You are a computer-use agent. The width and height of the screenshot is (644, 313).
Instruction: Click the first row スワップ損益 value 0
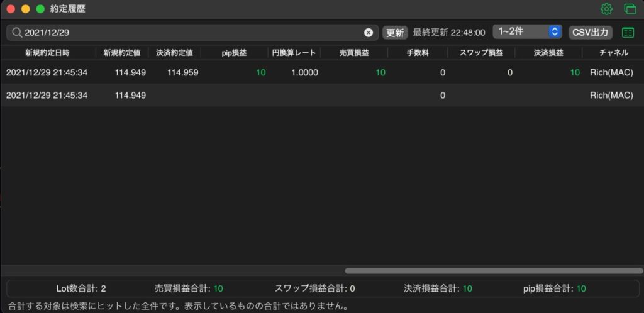coord(509,73)
